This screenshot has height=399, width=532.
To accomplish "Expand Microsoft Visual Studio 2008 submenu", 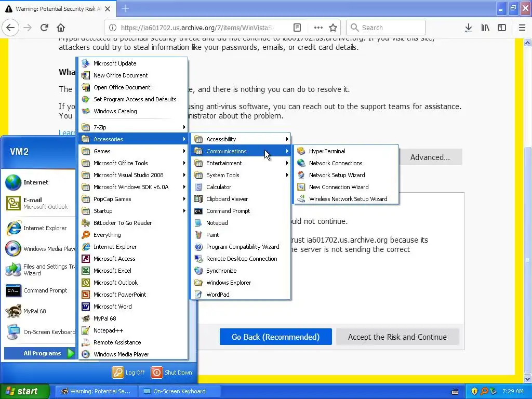I will [x=133, y=175].
